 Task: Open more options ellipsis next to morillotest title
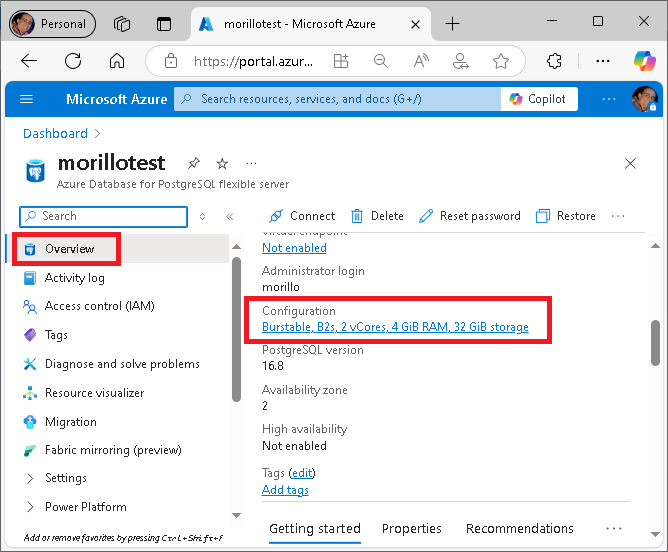tap(251, 163)
